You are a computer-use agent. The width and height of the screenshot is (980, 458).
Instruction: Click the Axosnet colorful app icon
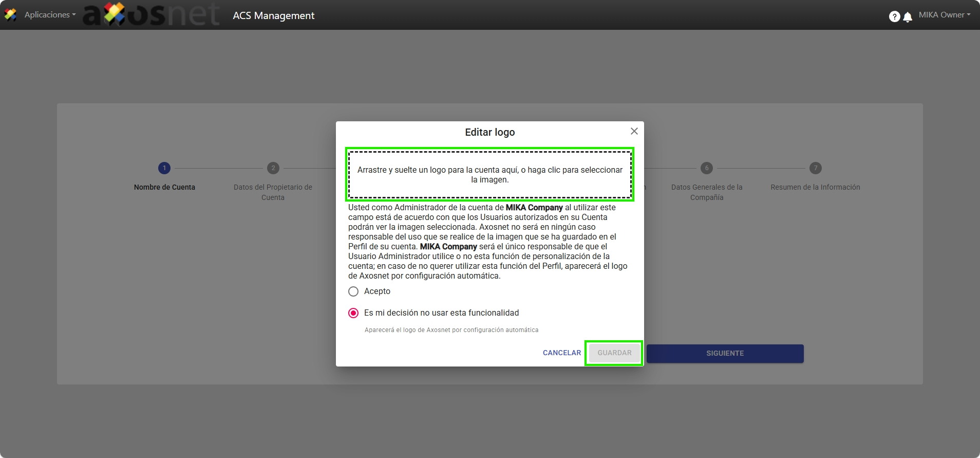pos(10,15)
